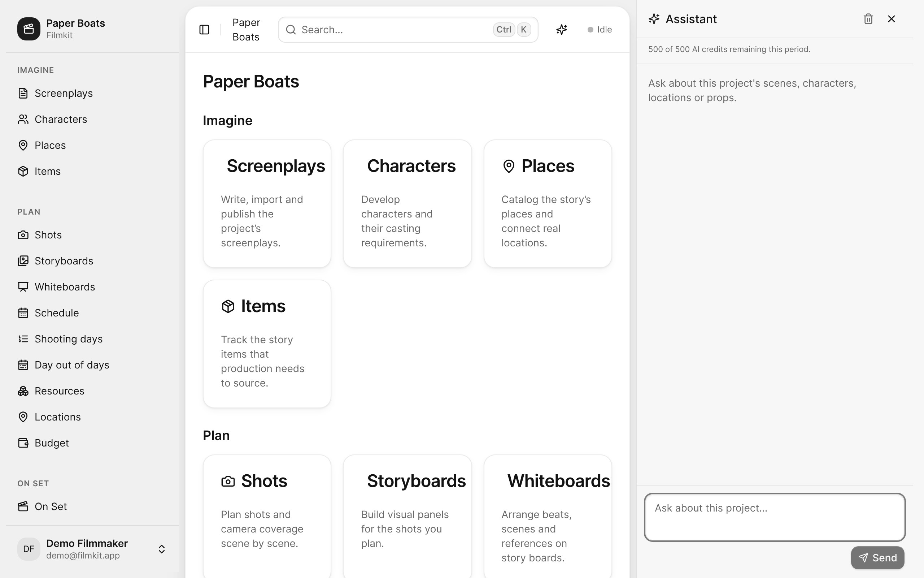Image resolution: width=924 pixels, height=578 pixels.
Task: Click the Filmkit clapperboard logo icon
Action: pos(29,29)
